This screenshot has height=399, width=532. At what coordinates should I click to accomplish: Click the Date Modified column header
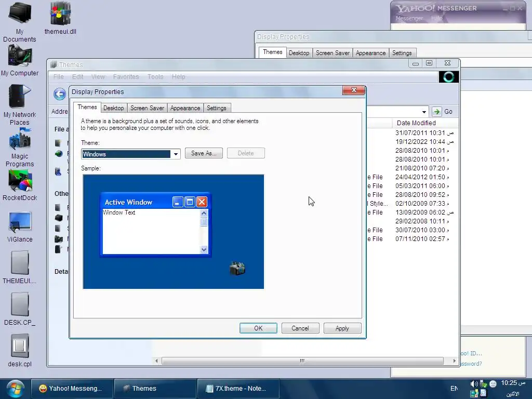pyautogui.click(x=425, y=123)
